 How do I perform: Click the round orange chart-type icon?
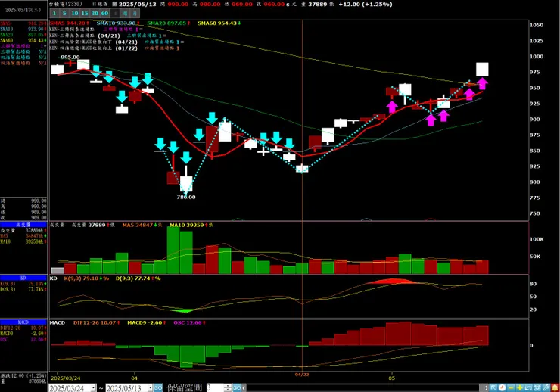tap(502, 387)
